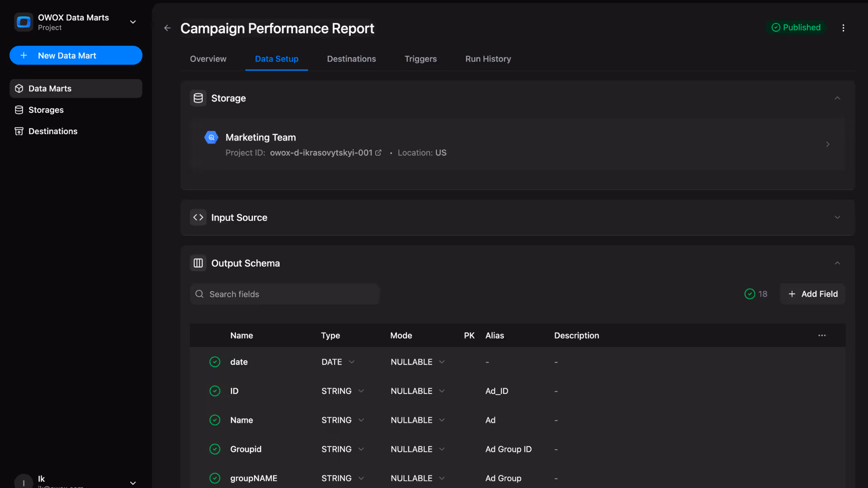Switch to the Run History tab
This screenshot has height=488, width=868.
coord(487,59)
